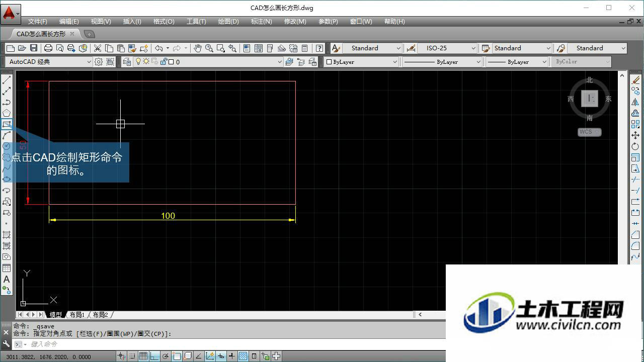This screenshot has width=644, height=362.
Task: Select the Multiline Text tool
Action: 7,279
